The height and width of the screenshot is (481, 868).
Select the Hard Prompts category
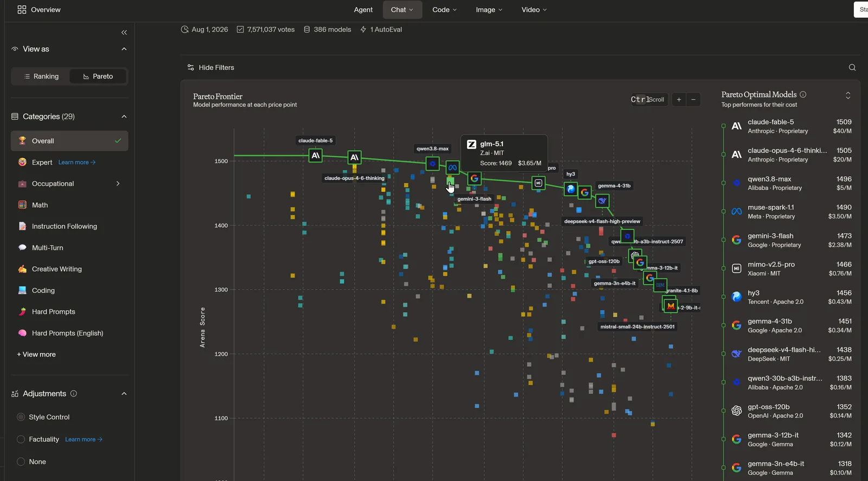tap(69, 312)
